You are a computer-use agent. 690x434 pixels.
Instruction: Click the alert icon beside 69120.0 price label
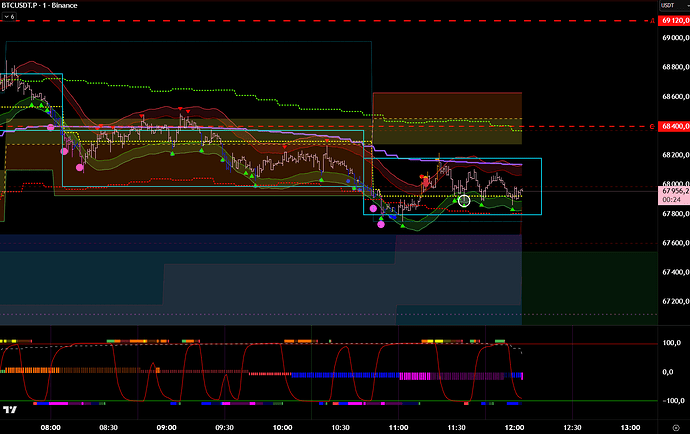click(x=652, y=20)
